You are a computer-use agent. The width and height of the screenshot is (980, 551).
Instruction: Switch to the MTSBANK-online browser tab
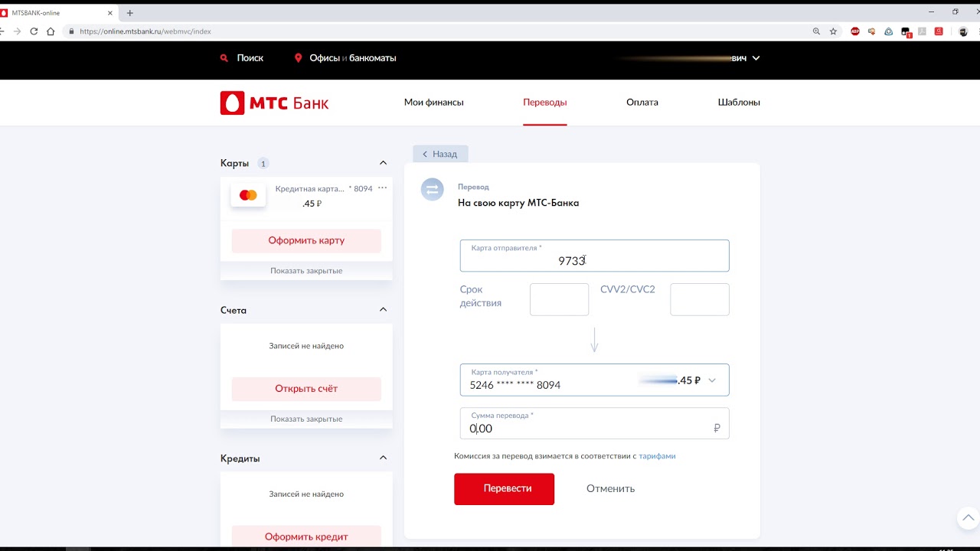pos(57,13)
